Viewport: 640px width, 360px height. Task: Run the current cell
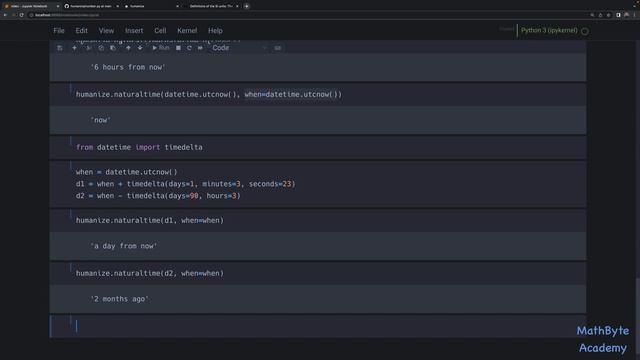(160, 48)
